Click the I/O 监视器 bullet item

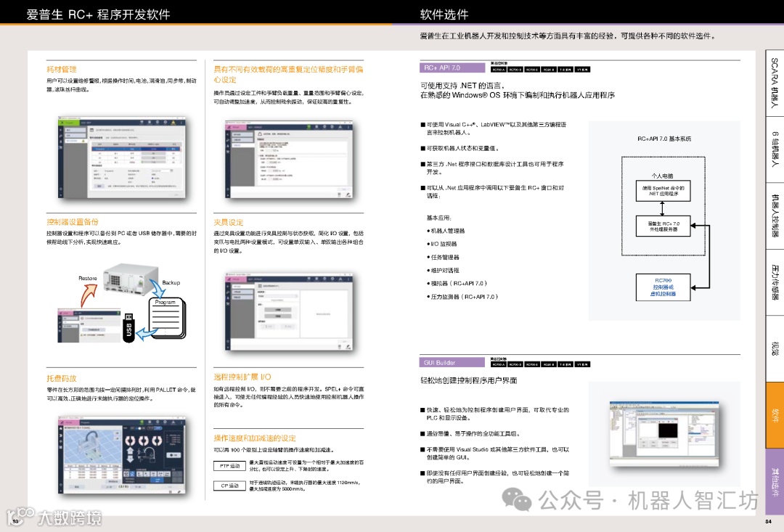tap(442, 244)
